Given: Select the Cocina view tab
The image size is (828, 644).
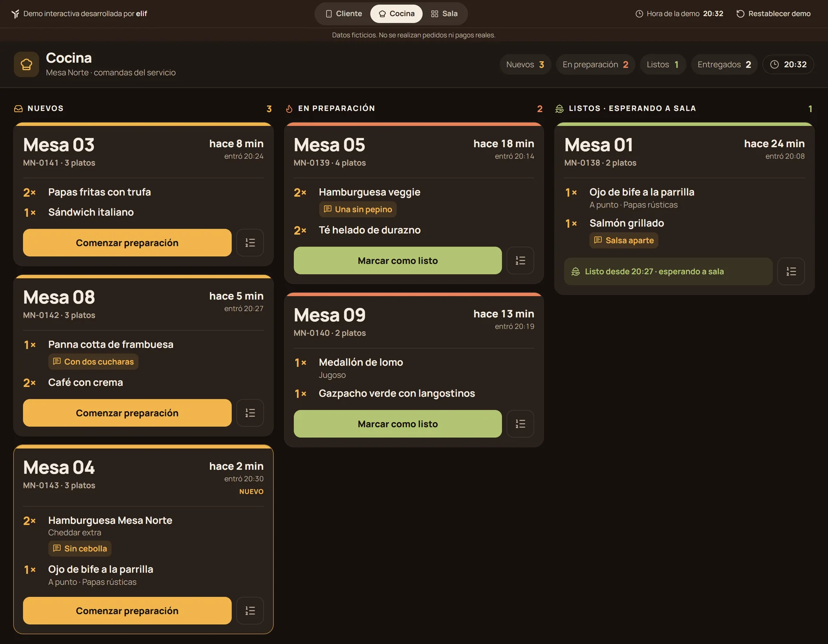Looking at the screenshot, I should 397,14.
